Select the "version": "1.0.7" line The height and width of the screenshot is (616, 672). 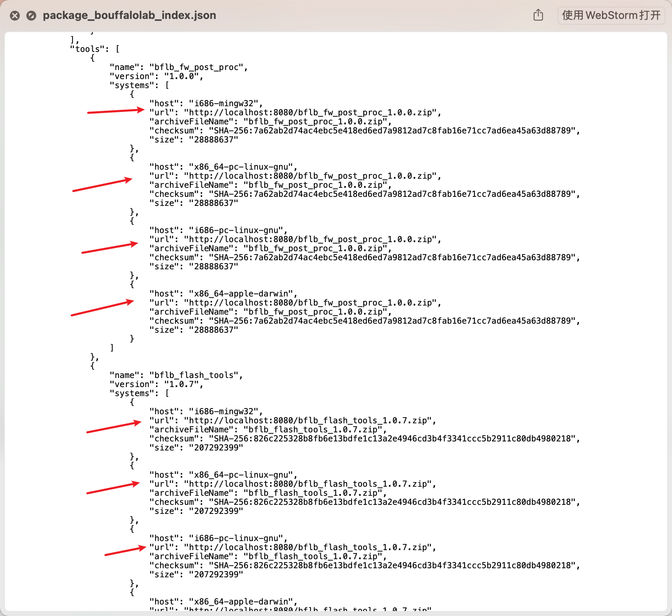click(156, 384)
